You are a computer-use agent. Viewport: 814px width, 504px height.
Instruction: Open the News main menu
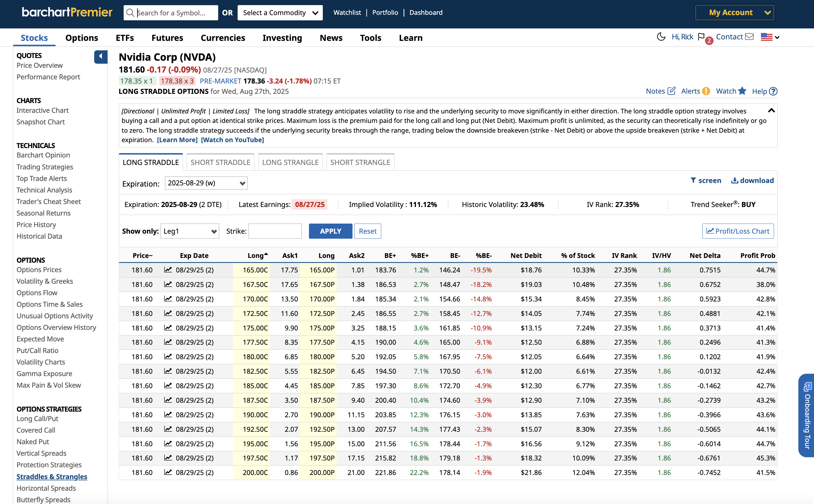click(x=331, y=38)
